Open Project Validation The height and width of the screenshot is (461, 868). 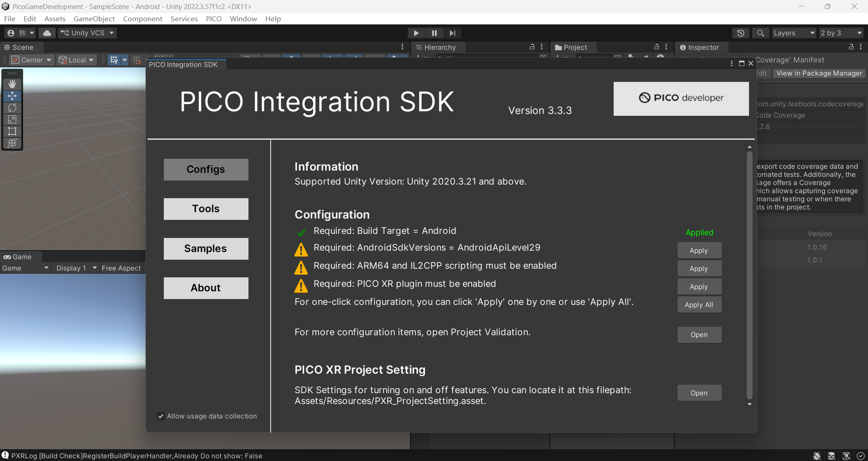[x=699, y=335]
